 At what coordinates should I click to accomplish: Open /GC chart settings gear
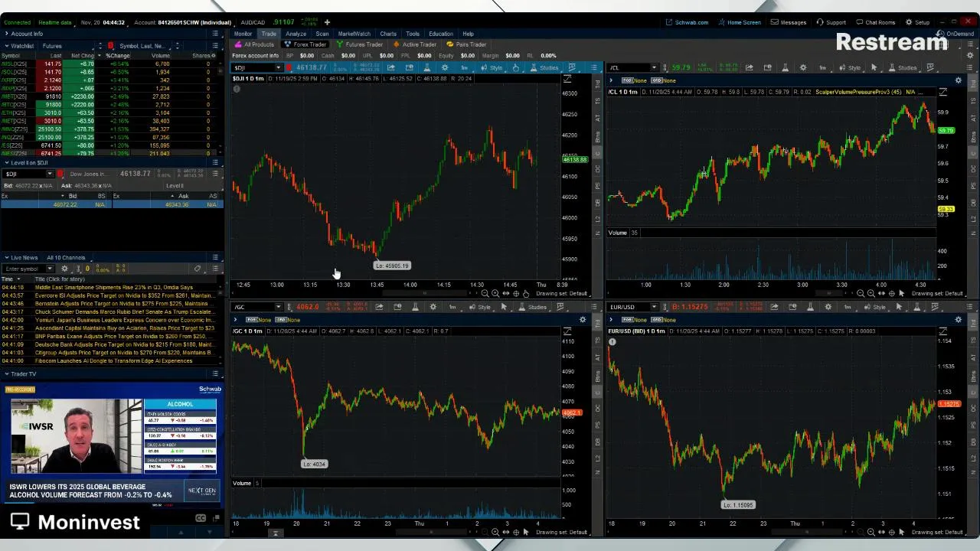[x=433, y=307]
